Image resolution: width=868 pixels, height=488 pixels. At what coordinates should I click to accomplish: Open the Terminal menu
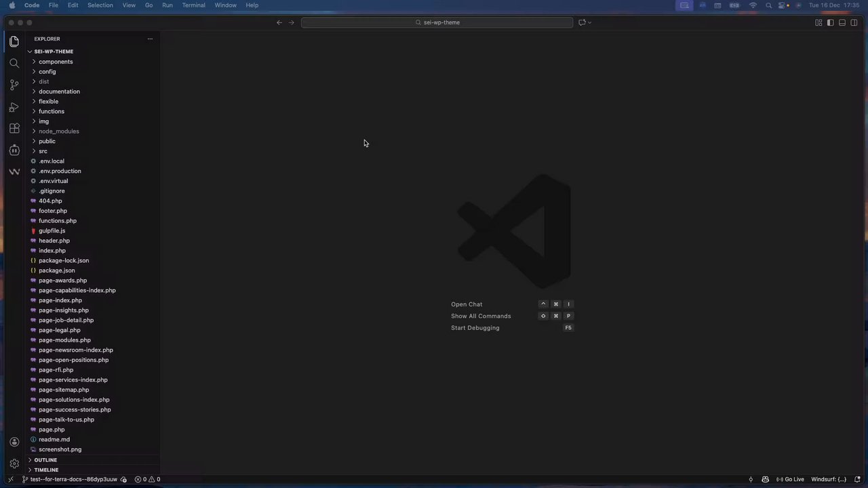193,5
